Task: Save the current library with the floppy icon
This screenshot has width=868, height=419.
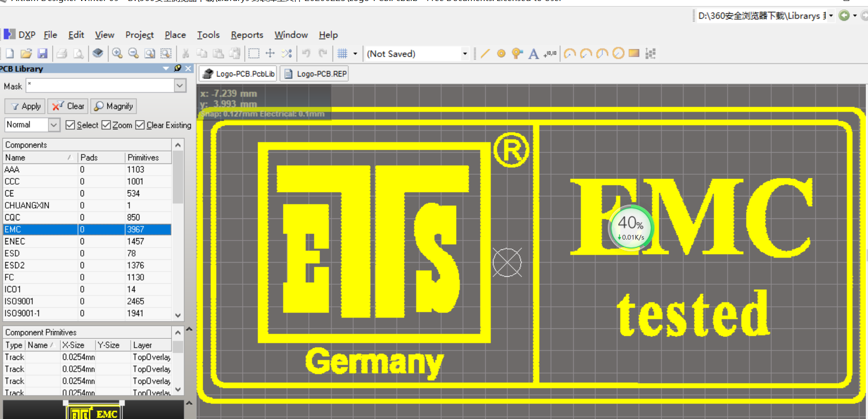Action: [x=43, y=54]
